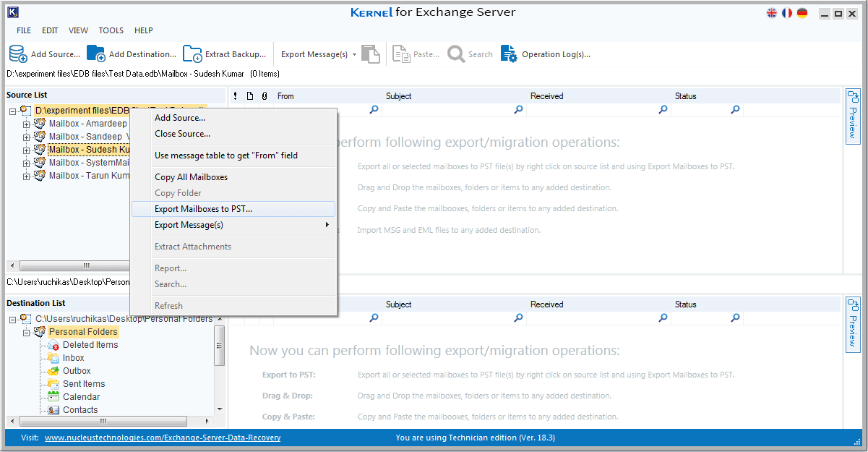The height and width of the screenshot is (452, 868).
Task: Select the Contacts folder icon
Action: pos(53,410)
